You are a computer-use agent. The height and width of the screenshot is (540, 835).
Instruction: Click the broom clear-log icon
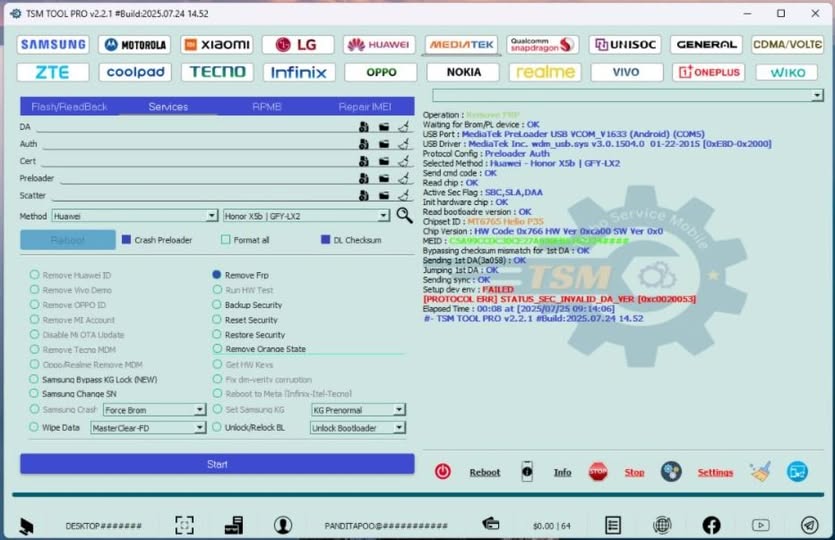click(x=760, y=471)
